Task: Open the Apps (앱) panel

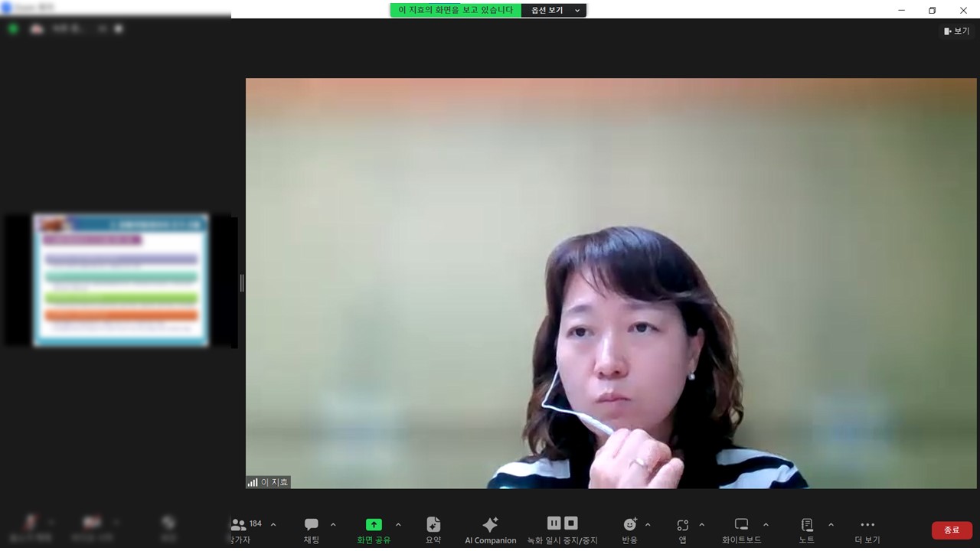Action: click(x=682, y=530)
